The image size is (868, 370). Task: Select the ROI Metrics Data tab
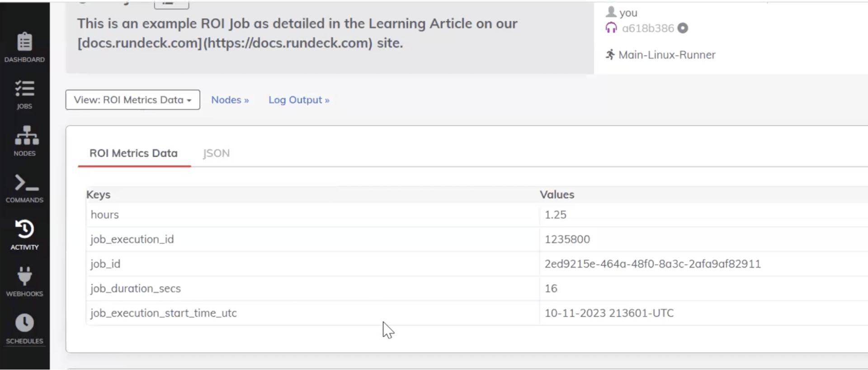coord(133,153)
